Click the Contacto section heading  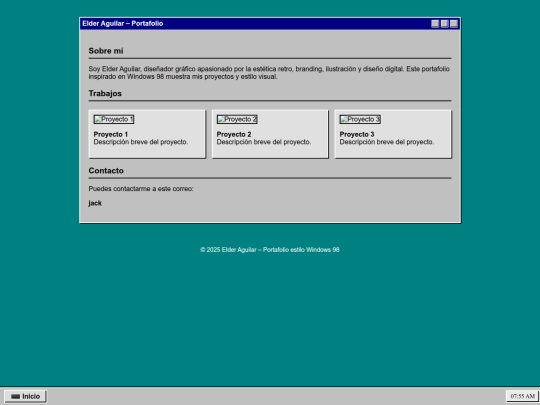coord(106,171)
